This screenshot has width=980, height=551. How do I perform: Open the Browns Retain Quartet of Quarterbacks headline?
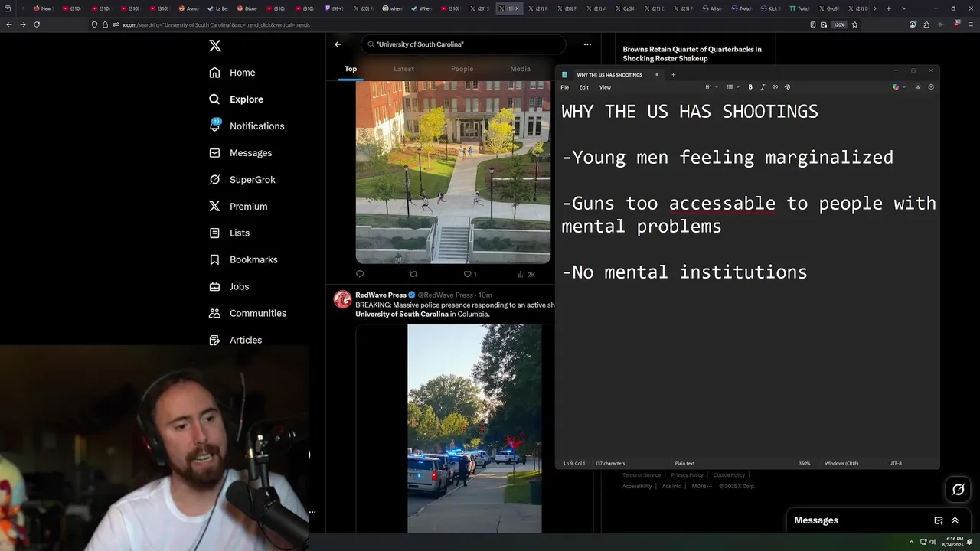point(692,54)
